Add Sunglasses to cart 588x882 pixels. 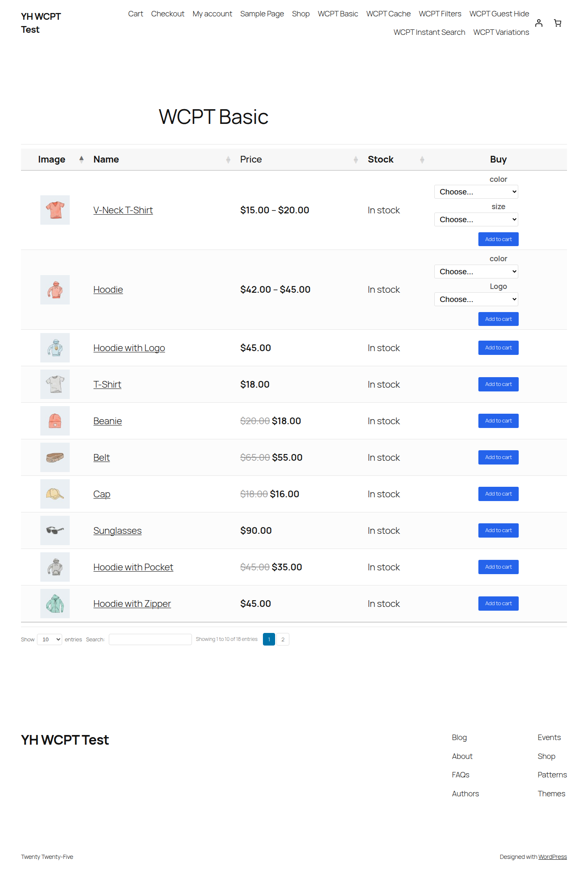click(x=499, y=530)
